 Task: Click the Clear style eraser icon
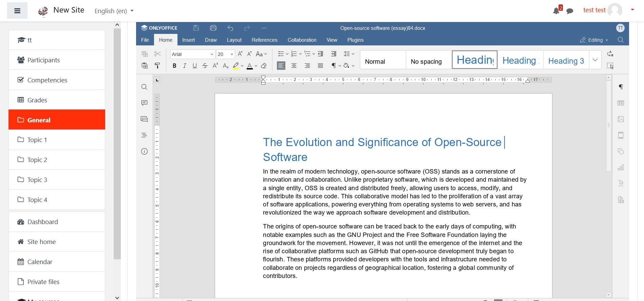point(264,66)
